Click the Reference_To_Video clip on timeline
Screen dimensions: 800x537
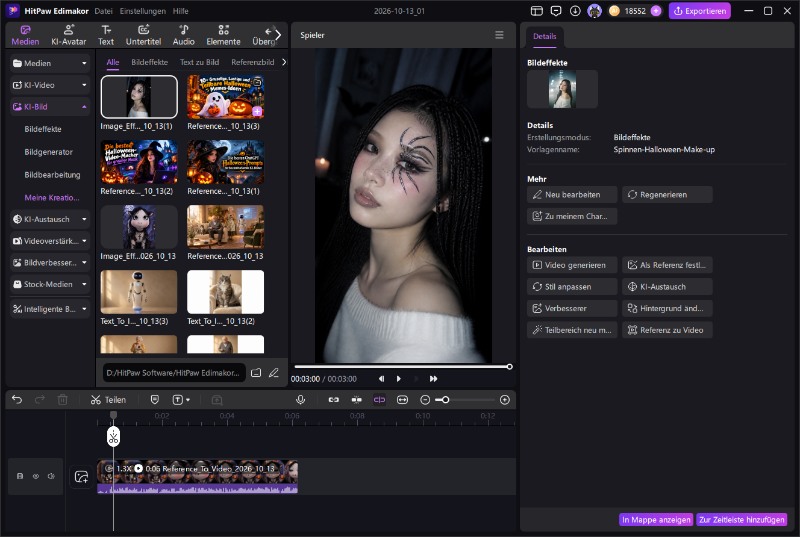[197, 476]
